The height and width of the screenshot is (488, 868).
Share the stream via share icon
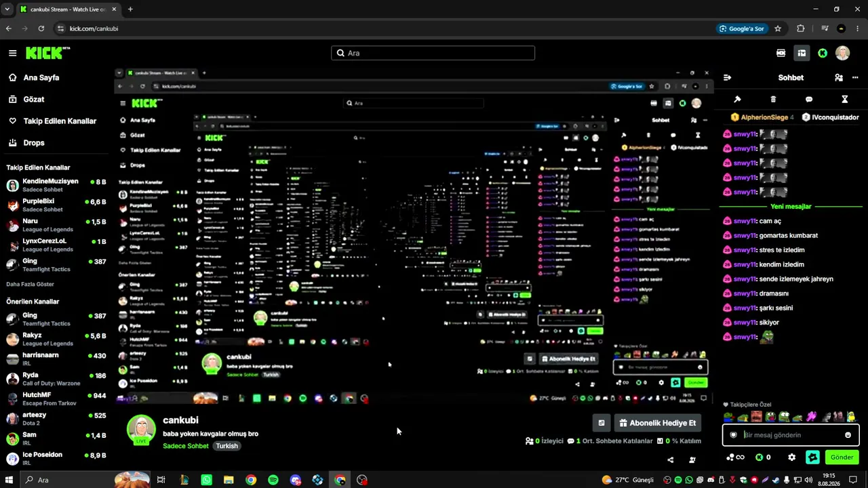click(x=670, y=460)
